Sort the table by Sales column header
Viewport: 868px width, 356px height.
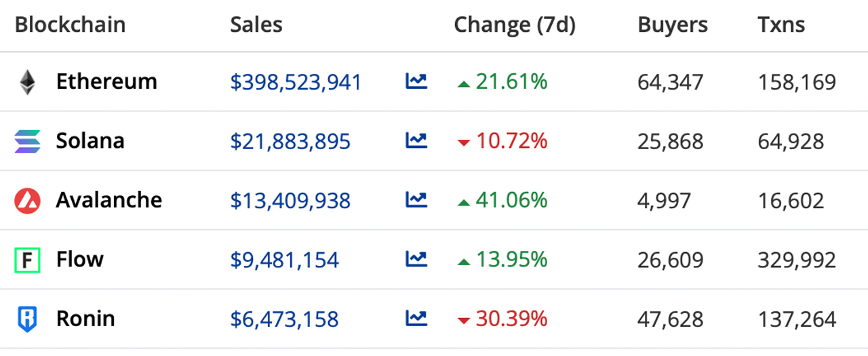pyautogui.click(x=256, y=25)
